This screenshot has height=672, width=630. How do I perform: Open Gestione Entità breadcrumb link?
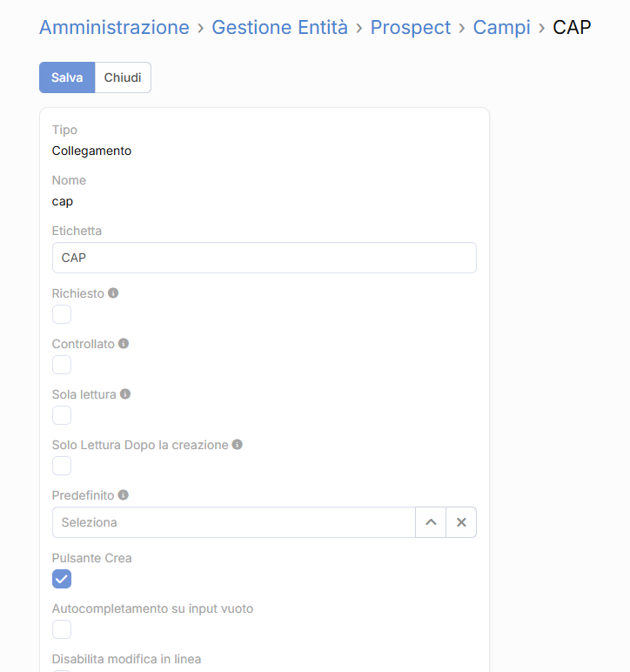tap(279, 27)
